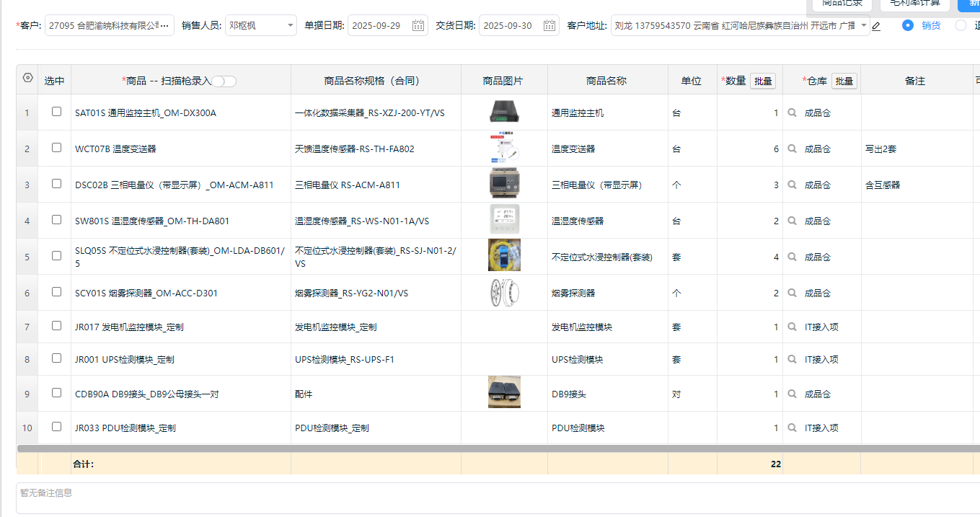Click the 批量 button next to 数量

tap(762, 81)
